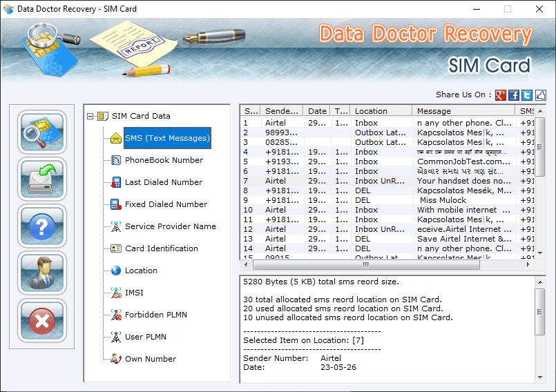
Task: Sort by serial number S... column header
Action: 251,111
